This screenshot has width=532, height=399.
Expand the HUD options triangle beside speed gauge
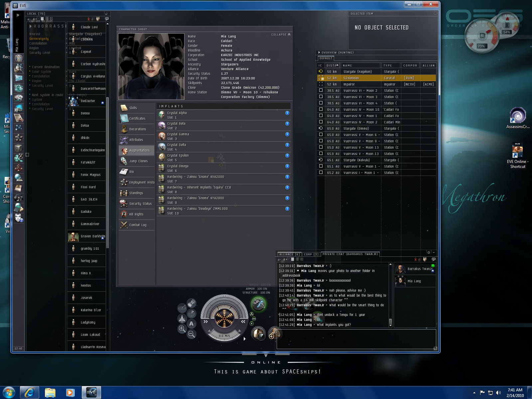pos(245,339)
